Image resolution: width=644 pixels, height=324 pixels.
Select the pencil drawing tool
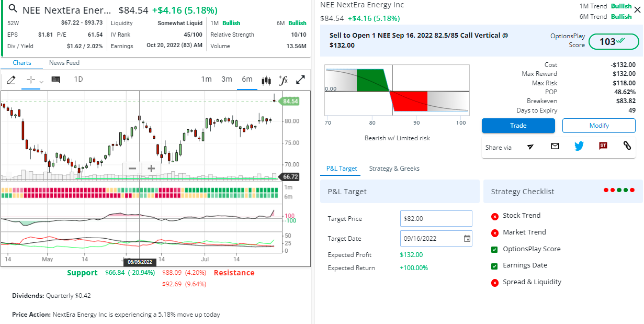pos(11,80)
